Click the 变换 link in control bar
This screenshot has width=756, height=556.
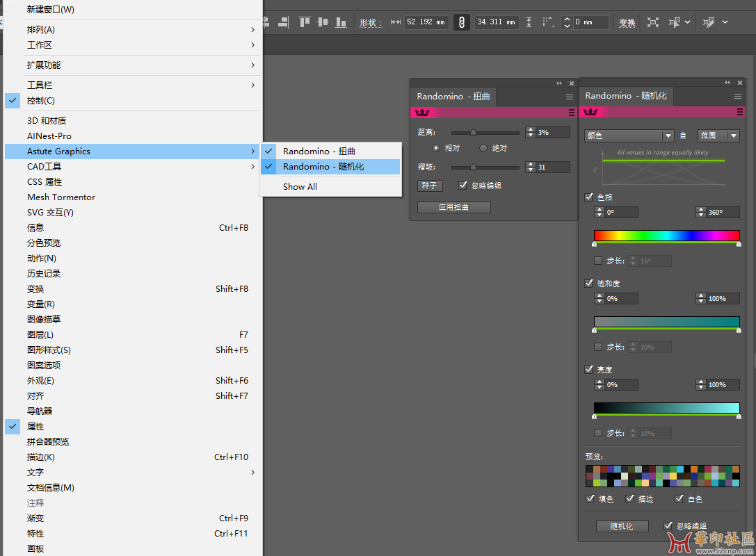[x=627, y=23]
